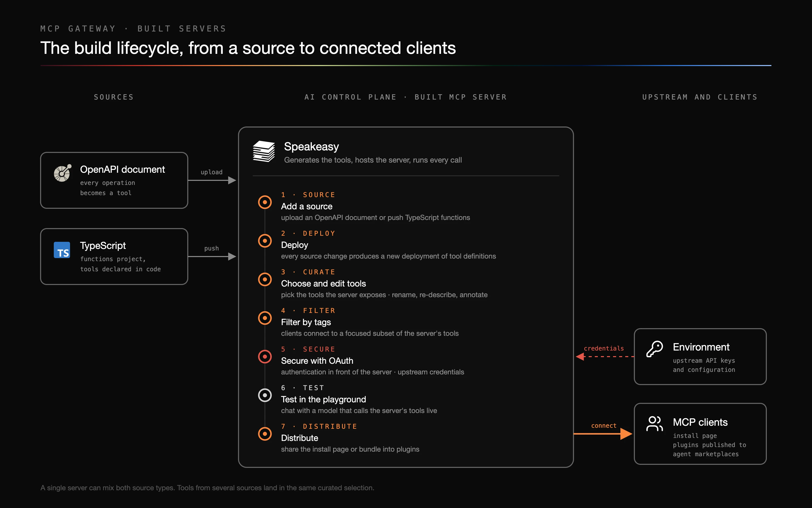Click the 'Secure with OAuth' title
The height and width of the screenshot is (508, 812).
coord(317,361)
